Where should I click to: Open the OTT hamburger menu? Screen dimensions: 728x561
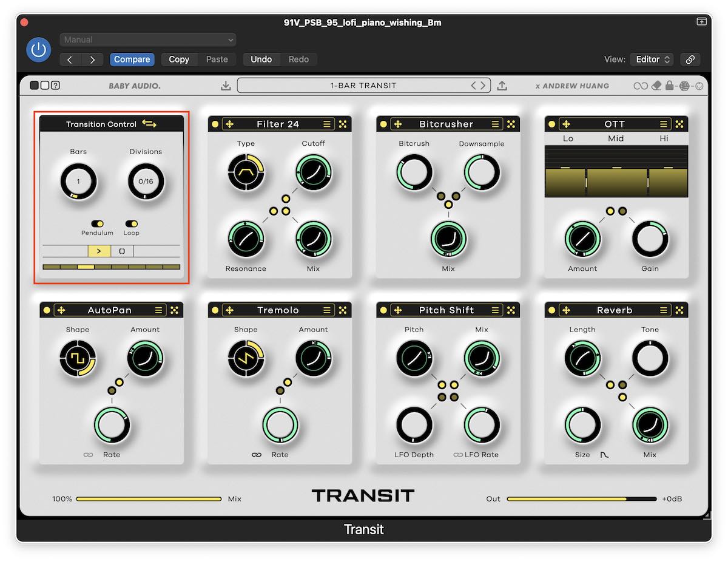(664, 124)
